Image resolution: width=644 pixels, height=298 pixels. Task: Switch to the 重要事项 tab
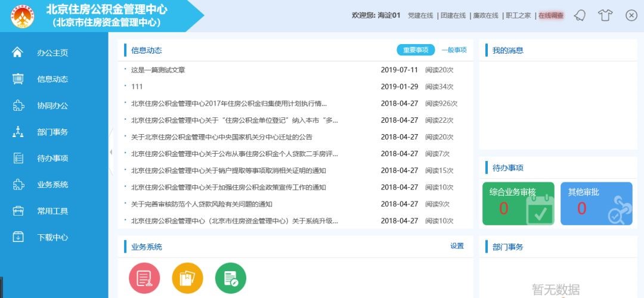[x=416, y=50]
